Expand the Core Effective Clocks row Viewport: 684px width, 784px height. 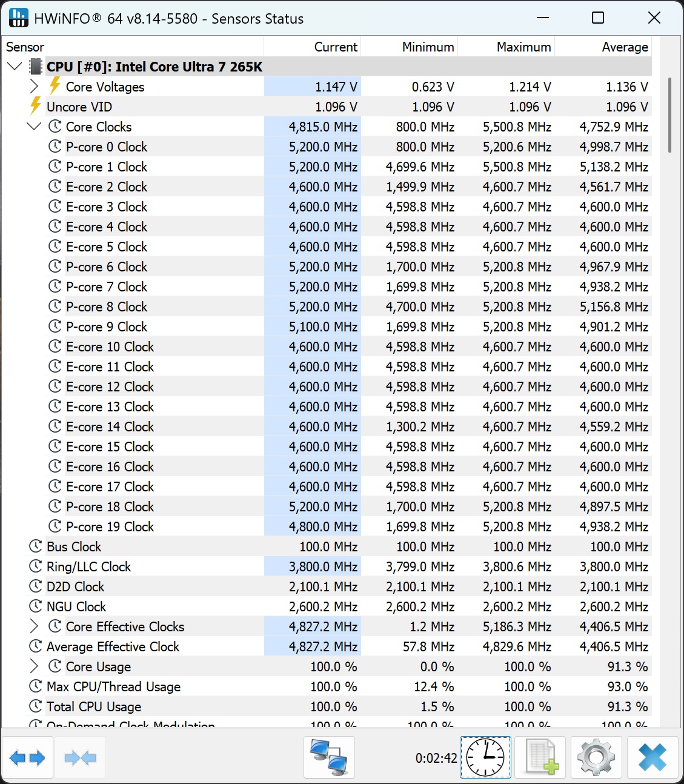(x=34, y=626)
